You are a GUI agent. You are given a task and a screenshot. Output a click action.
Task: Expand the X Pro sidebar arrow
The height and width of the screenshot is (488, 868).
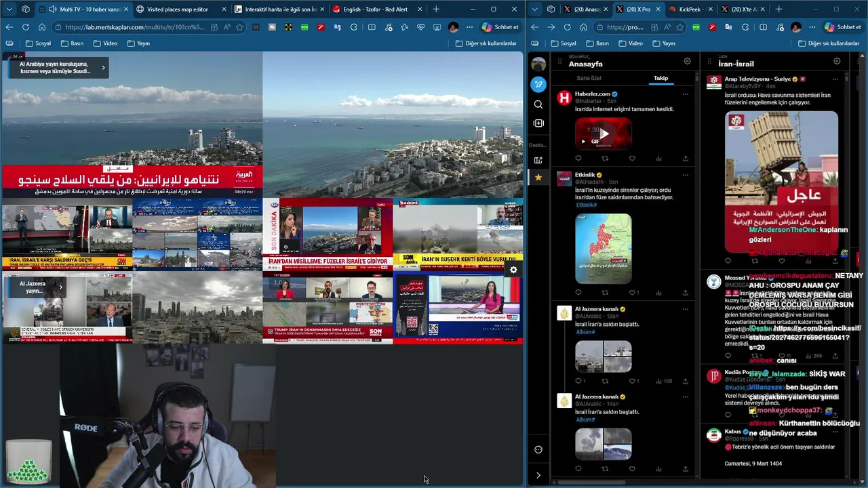pos(538,475)
